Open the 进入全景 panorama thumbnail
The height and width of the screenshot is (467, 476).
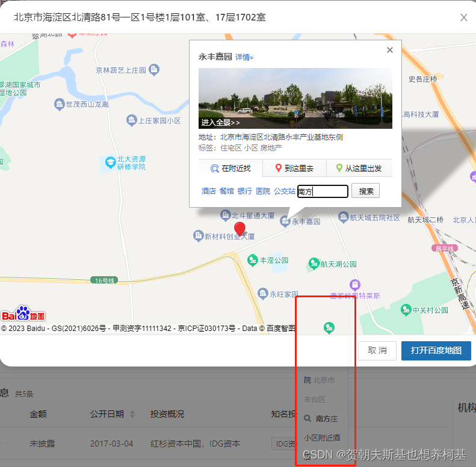[x=295, y=98]
